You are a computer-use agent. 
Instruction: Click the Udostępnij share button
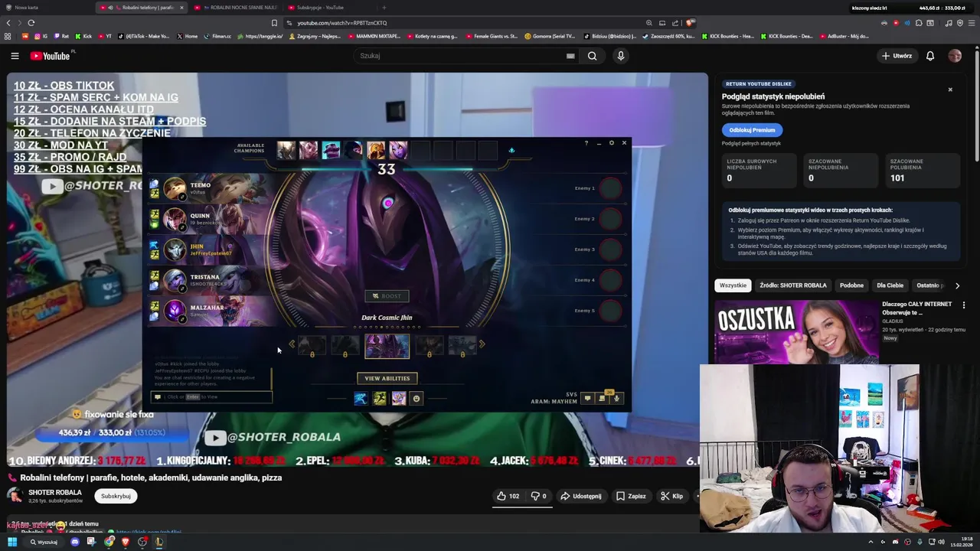[581, 496]
